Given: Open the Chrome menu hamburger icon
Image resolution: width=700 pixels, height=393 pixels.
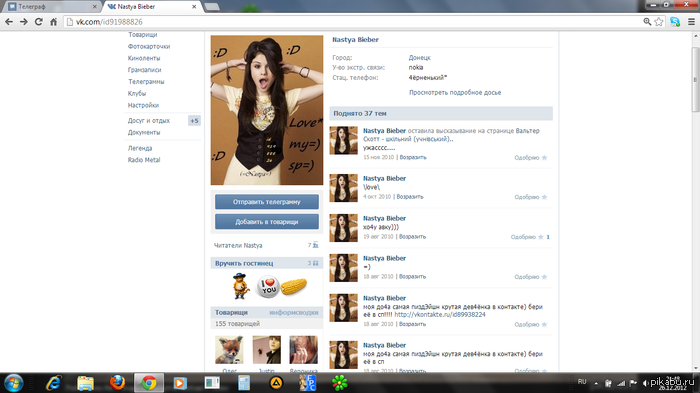Looking at the screenshot, I should pyautogui.click(x=691, y=21).
